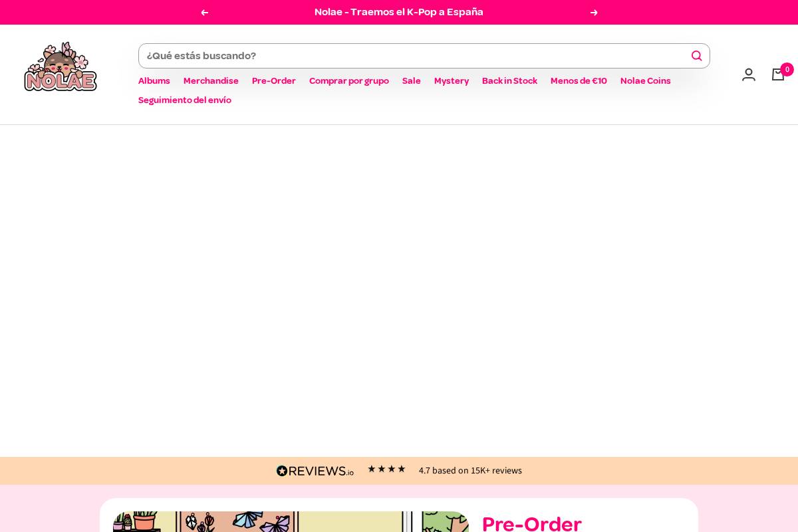
Task: Open the Menos de €10 category
Action: coord(579,81)
